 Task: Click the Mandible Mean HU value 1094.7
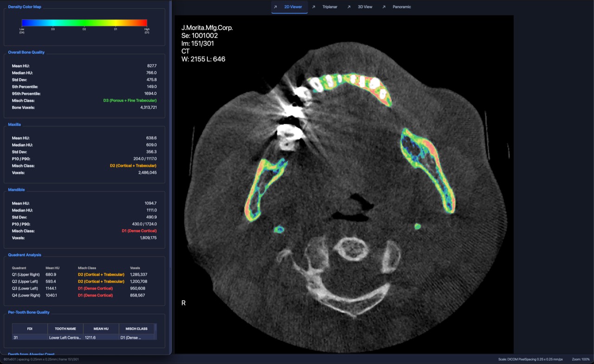point(150,203)
